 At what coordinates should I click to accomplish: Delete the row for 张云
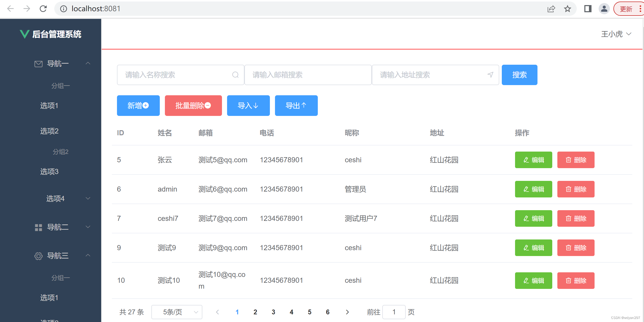(x=576, y=160)
